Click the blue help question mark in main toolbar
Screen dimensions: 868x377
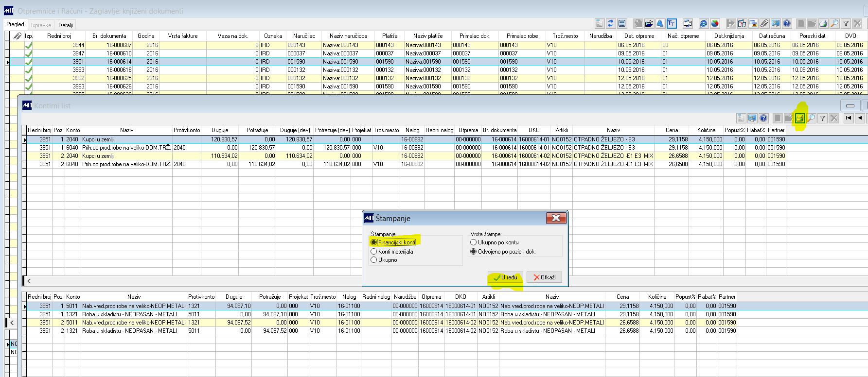coord(787,23)
